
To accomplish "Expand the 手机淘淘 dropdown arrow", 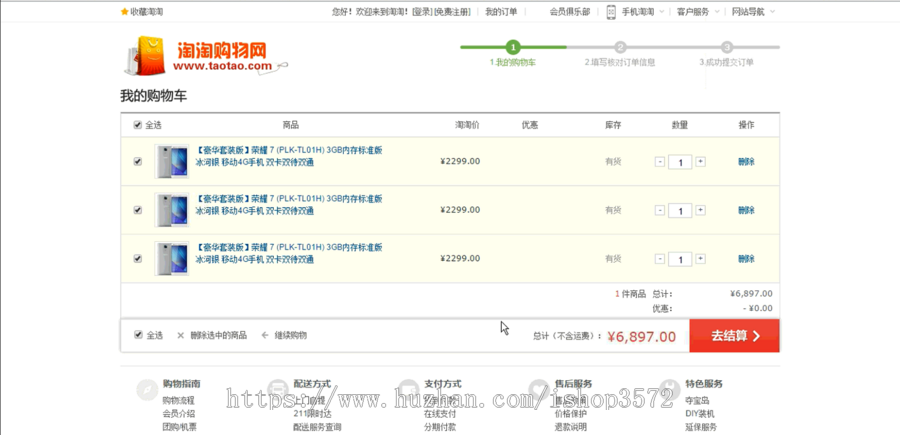I will (662, 11).
